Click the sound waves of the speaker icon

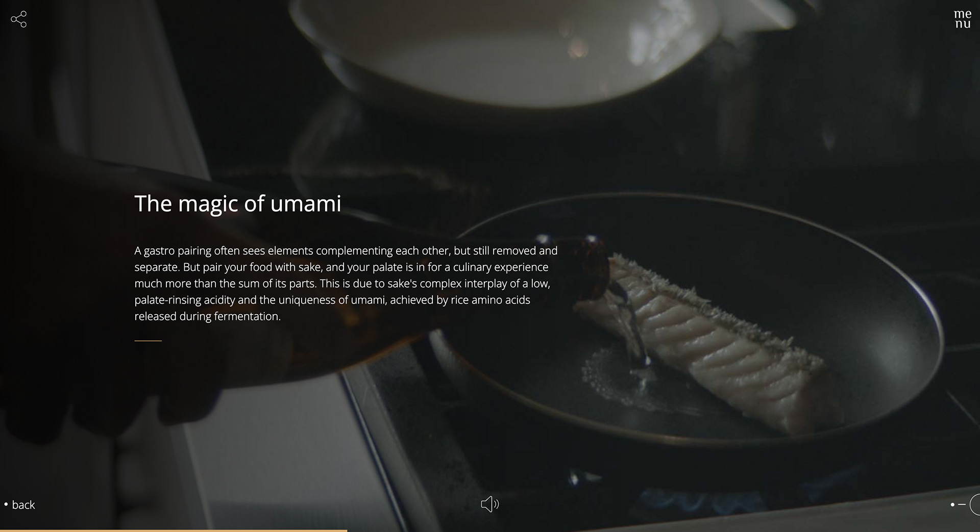496,504
